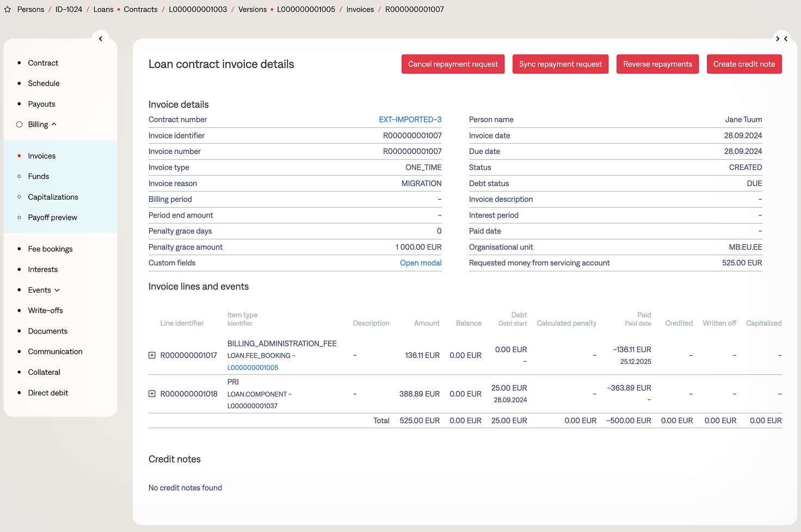
Task: Open the custom fields modal link
Action: (x=421, y=263)
